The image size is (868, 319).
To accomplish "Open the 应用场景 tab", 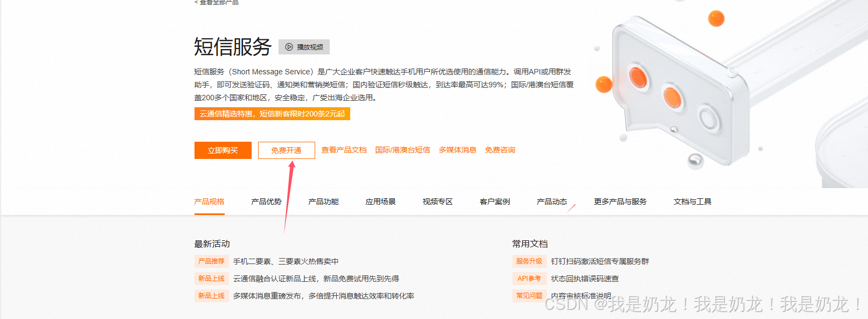I will coord(380,202).
